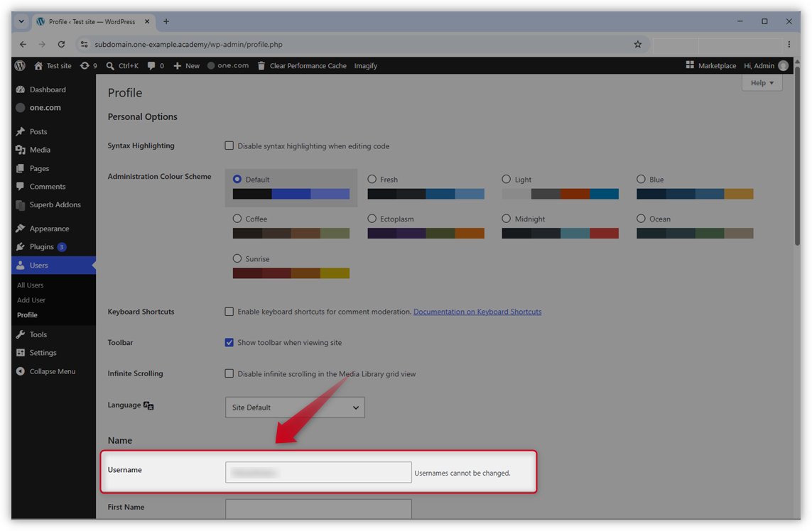
Task: Open Profile submenu item
Action: pyautogui.click(x=27, y=314)
